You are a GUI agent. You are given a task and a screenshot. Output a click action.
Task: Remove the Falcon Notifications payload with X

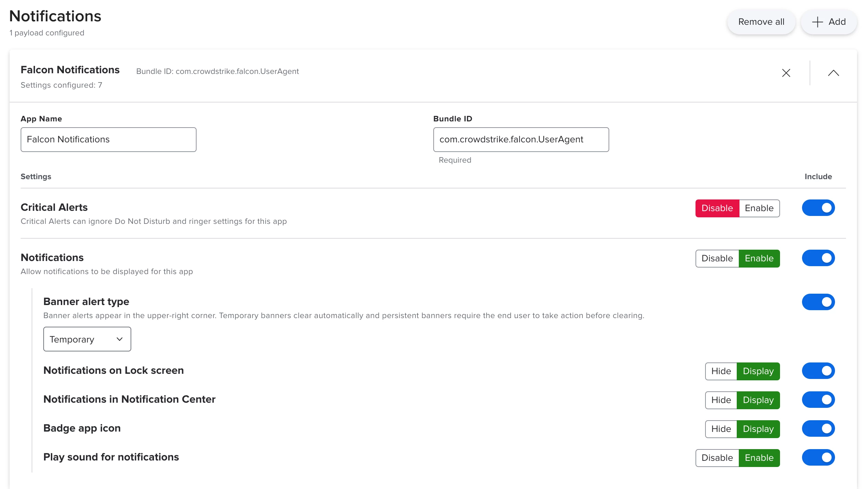786,73
